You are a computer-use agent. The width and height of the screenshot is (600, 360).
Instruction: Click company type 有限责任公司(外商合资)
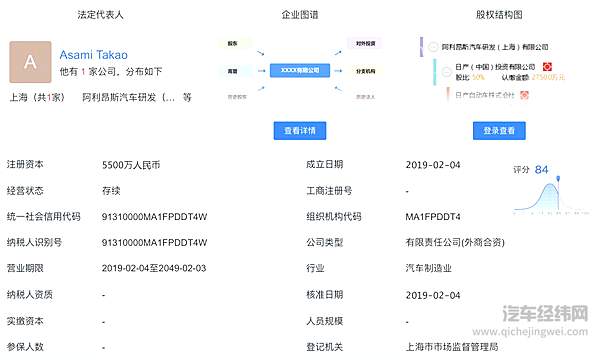[x=455, y=242]
